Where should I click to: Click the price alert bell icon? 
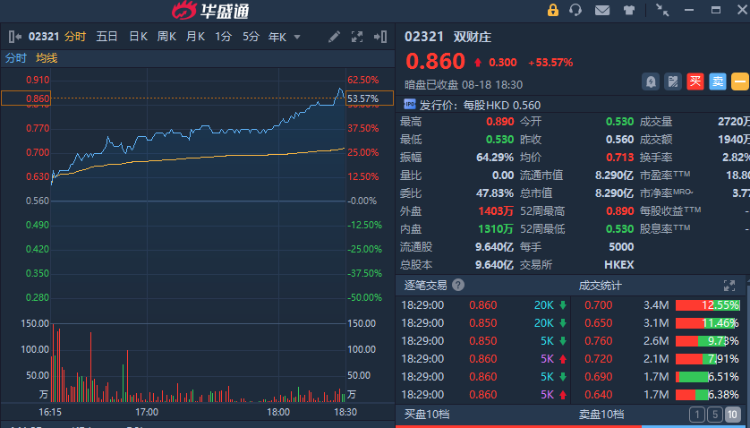click(x=651, y=81)
